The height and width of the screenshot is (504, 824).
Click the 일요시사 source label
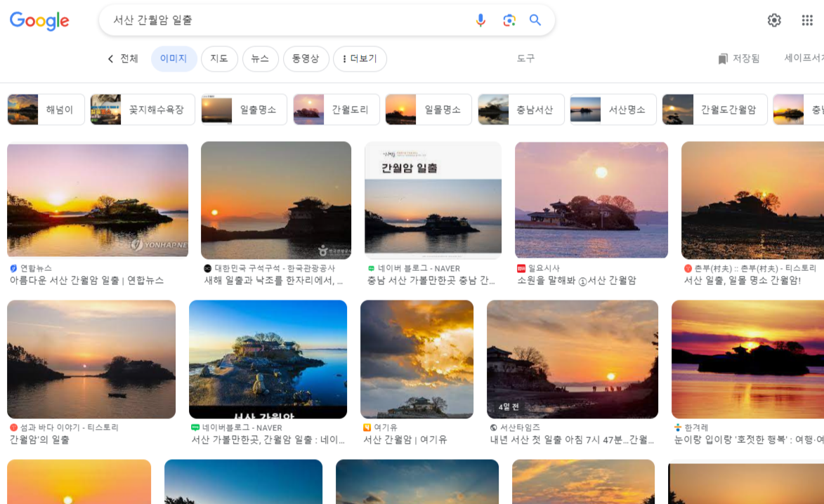pyautogui.click(x=544, y=268)
